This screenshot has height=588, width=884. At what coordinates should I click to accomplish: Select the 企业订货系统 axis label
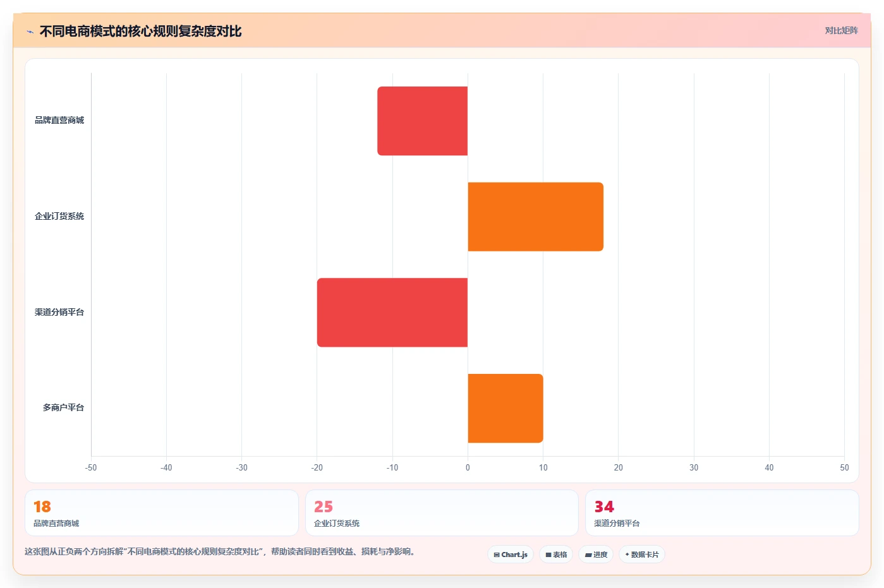pos(59,216)
